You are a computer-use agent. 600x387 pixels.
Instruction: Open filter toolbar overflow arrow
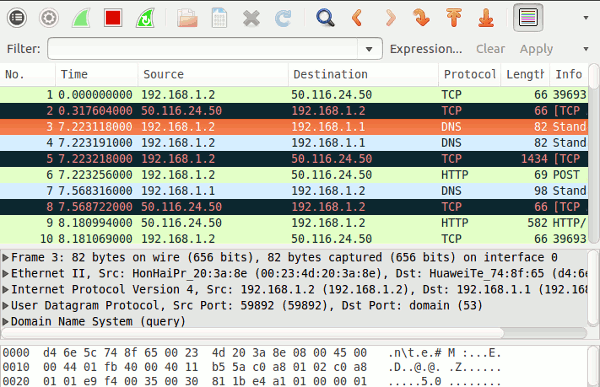pyautogui.click(x=586, y=49)
